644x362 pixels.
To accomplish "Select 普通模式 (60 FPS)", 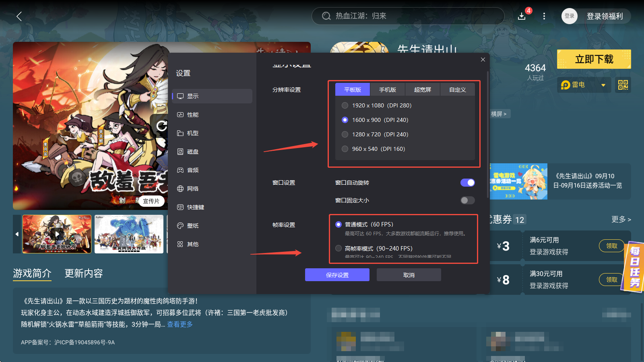I will pyautogui.click(x=339, y=224).
